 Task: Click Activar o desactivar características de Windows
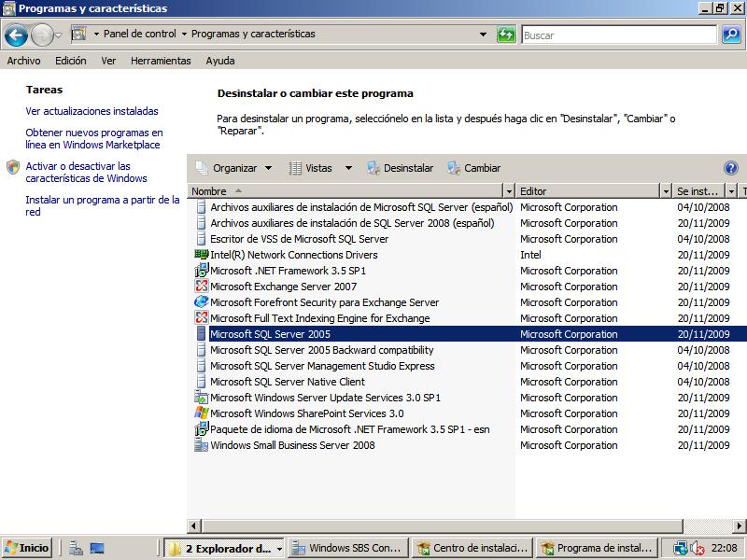[x=86, y=172]
